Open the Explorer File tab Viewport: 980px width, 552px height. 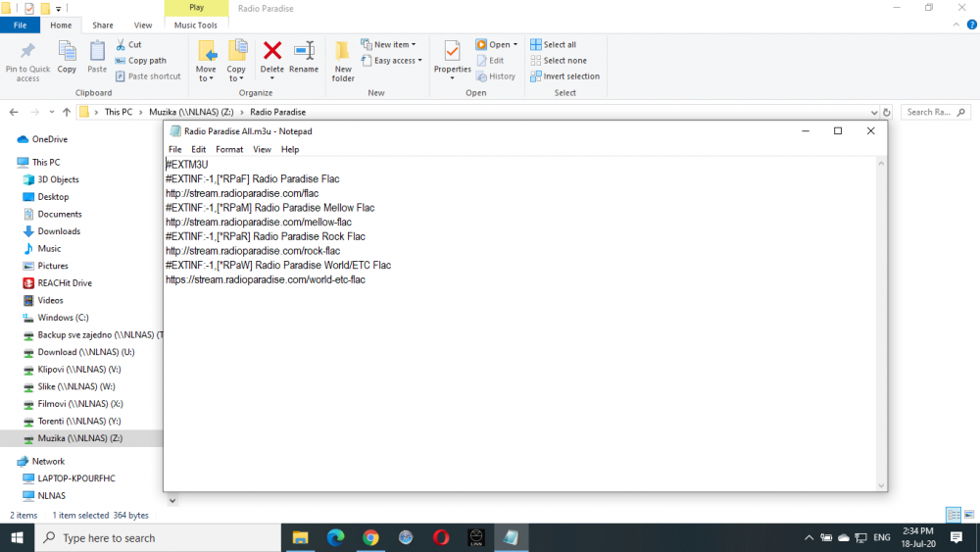tap(20, 25)
